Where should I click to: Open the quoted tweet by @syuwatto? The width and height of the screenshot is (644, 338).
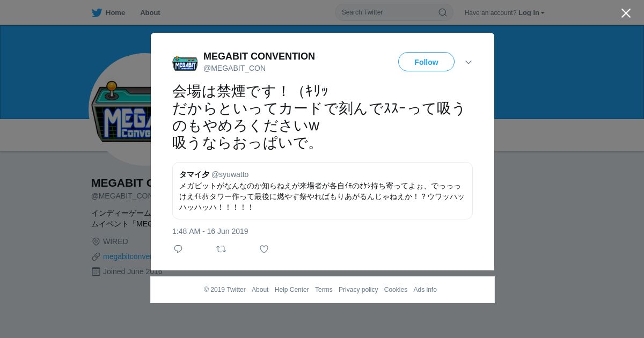[323, 190]
